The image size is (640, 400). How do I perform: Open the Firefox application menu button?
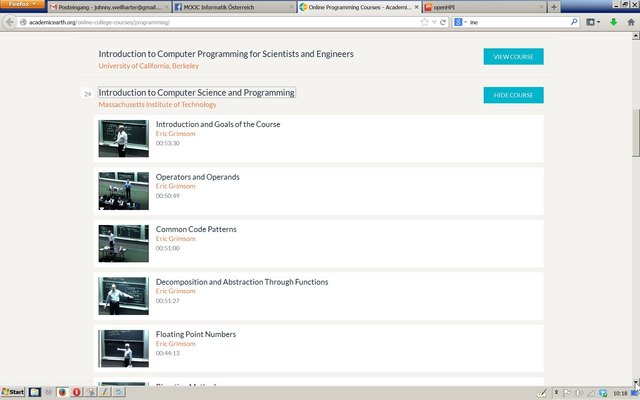click(x=22, y=4)
